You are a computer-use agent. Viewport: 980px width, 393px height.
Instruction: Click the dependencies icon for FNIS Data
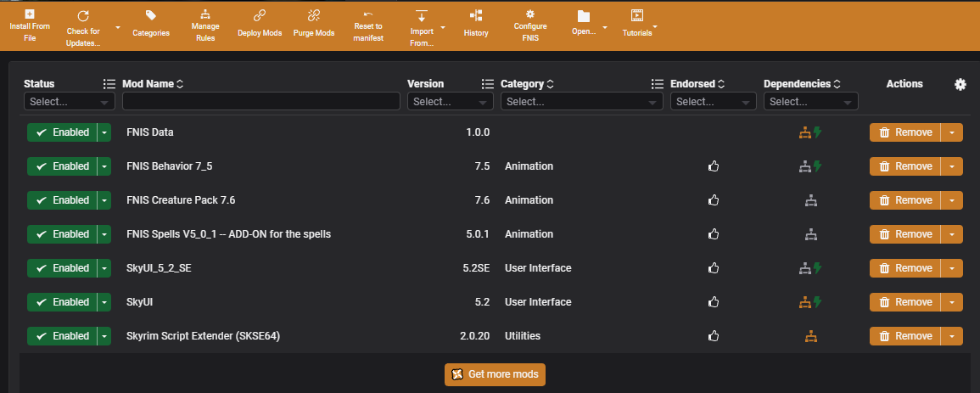tap(805, 132)
